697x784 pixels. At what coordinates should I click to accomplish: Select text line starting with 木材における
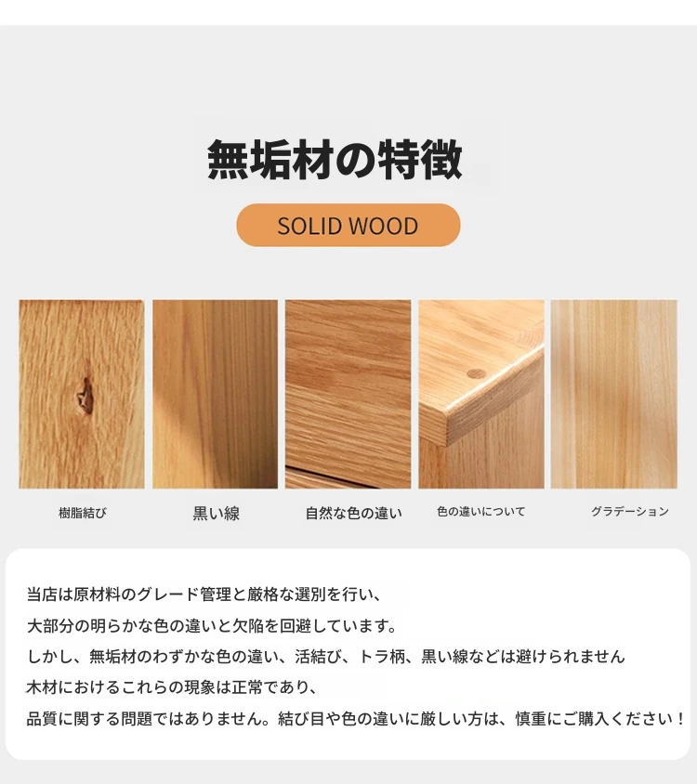click(x=172, y=687)
